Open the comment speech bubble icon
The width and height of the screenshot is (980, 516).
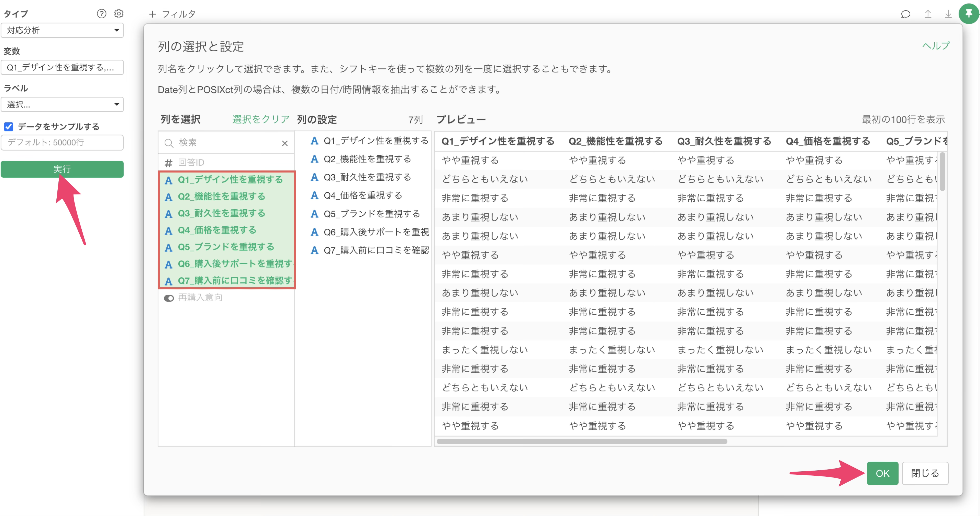[x=905, y=15]
